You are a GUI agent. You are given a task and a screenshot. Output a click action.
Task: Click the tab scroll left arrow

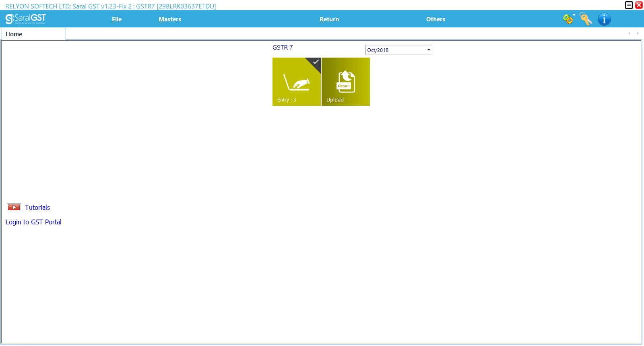629,33
